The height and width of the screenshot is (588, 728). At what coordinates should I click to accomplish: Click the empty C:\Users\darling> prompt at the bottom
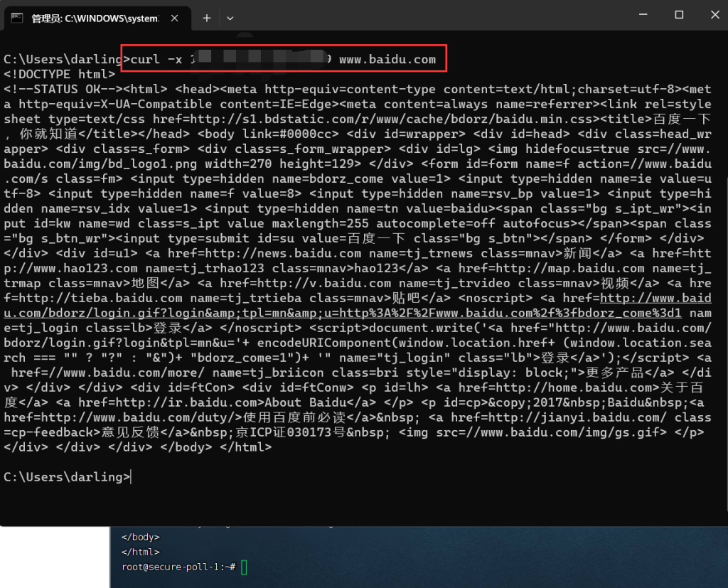[x=67, y=477]
